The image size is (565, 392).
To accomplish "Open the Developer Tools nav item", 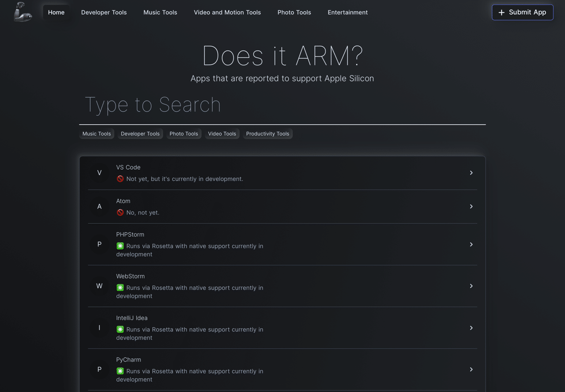I will (104, 12).
